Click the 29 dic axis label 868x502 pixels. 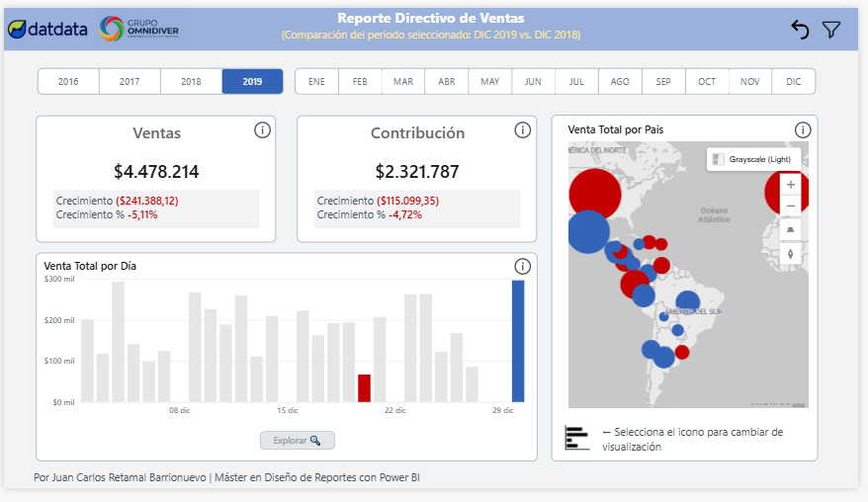click(502, 410)
